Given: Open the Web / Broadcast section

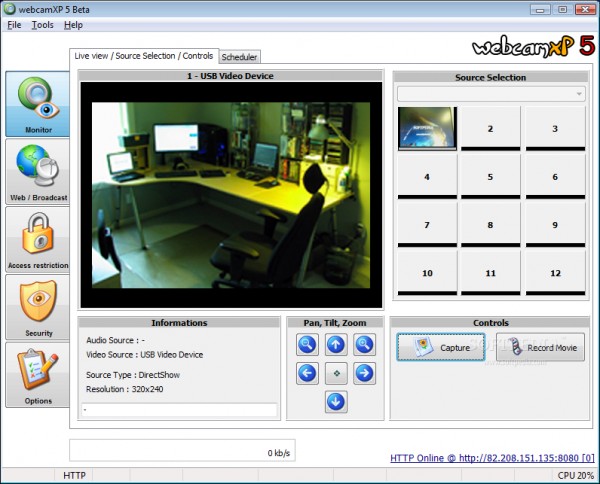Looking at the screenshot, I should [x=38, y=171].
